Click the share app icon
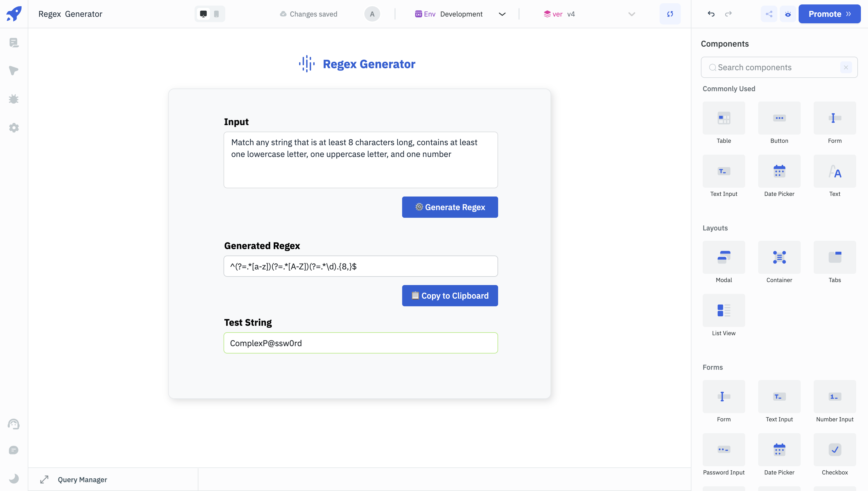868x491 pixels. tap(769, 14)
